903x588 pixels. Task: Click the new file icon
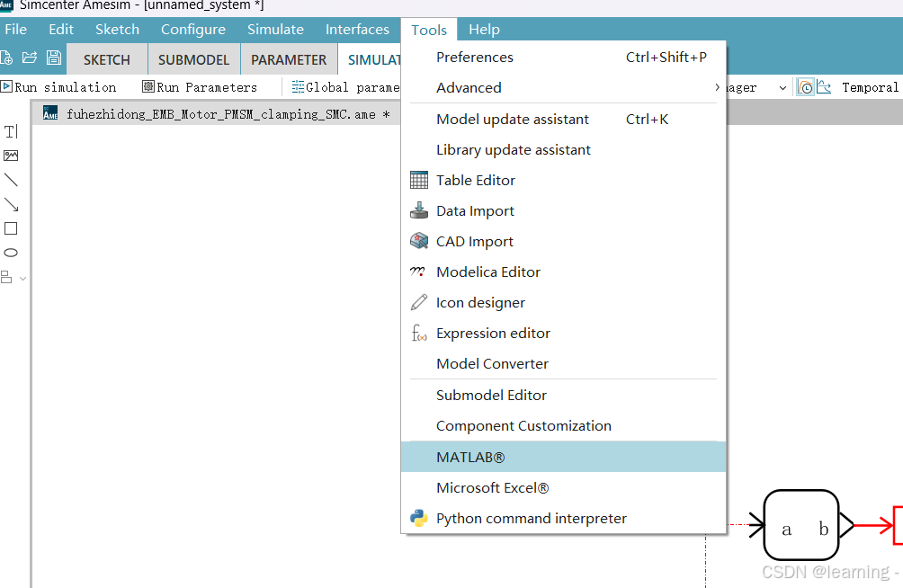pyautogui.click(x=6, y=58)
